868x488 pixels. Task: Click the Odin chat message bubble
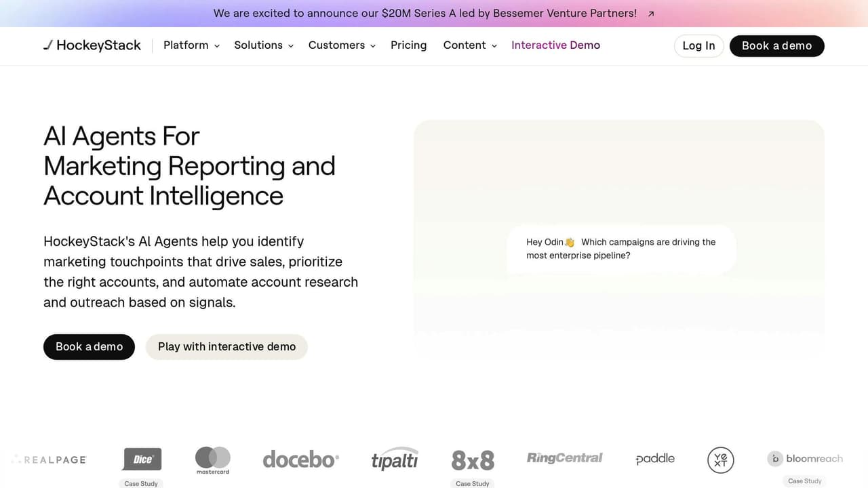click(620, 249)
